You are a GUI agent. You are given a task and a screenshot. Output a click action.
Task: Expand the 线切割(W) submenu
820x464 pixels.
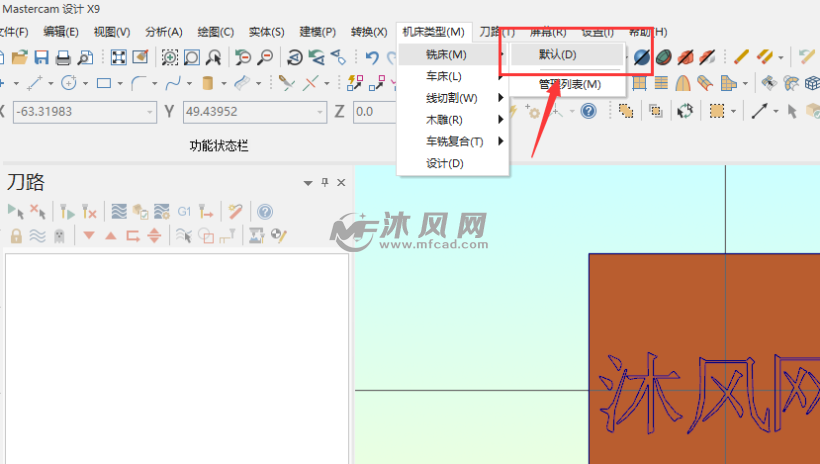[453, 98]
